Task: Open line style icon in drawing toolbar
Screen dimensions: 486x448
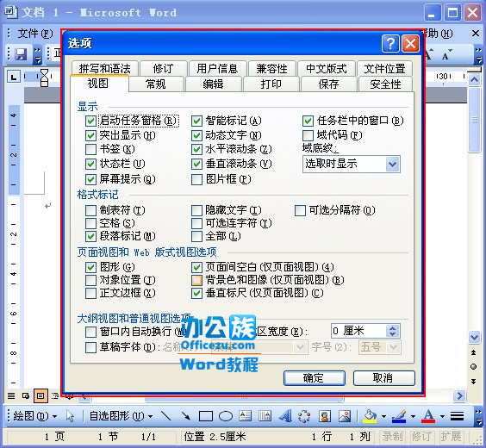Action: tap(458, 416)
